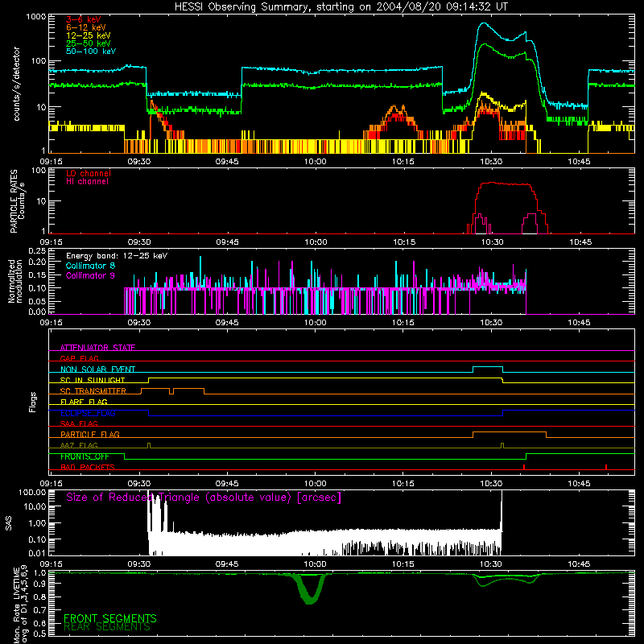Click the ECLIPSE FLAG label
The height and width of the screenshot is (644, 644).
click(88, 413)
